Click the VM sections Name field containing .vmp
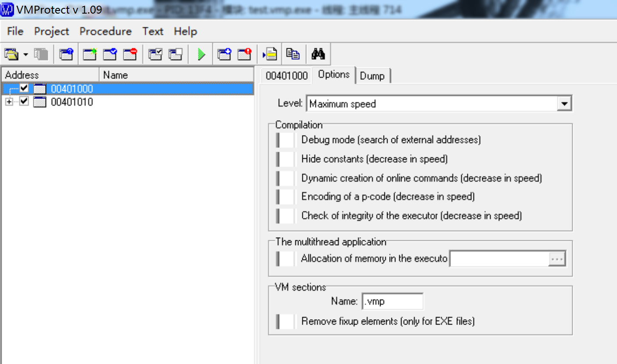The image size is (617, 364). [x=393, y=302]
